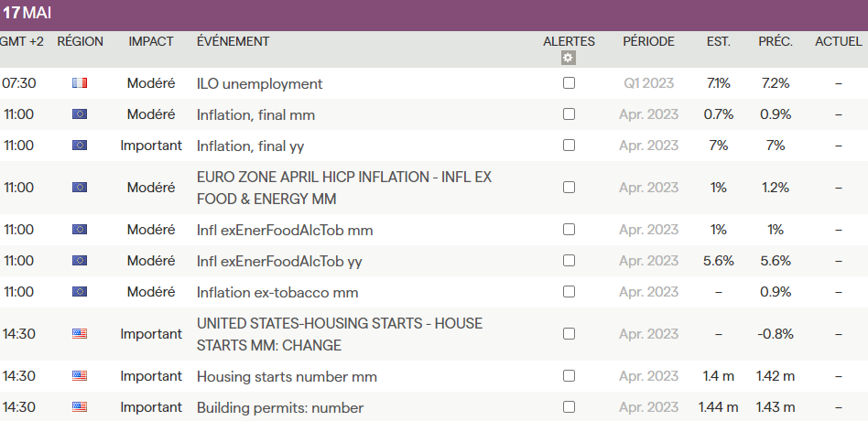Click the US flag beside Housing starts number

coord(80,376)
